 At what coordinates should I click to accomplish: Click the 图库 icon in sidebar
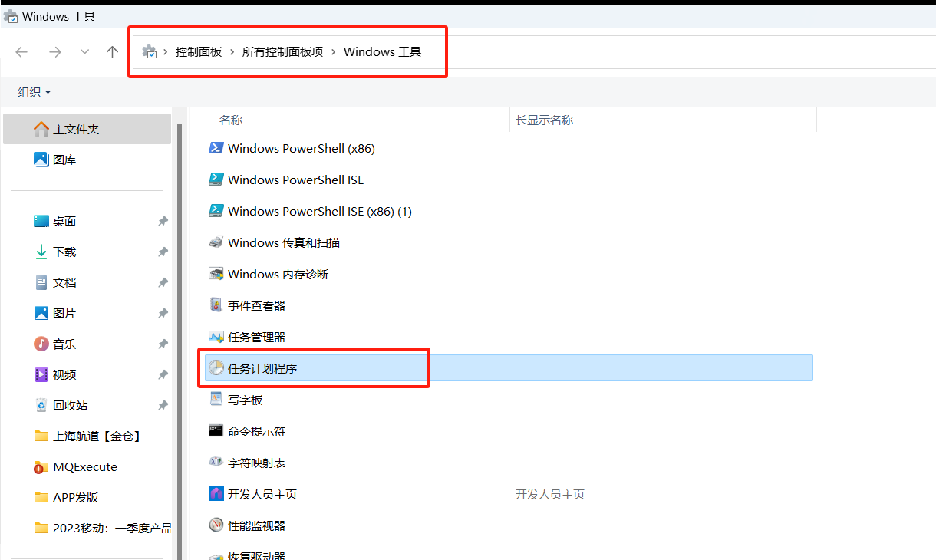coord(41,160)
